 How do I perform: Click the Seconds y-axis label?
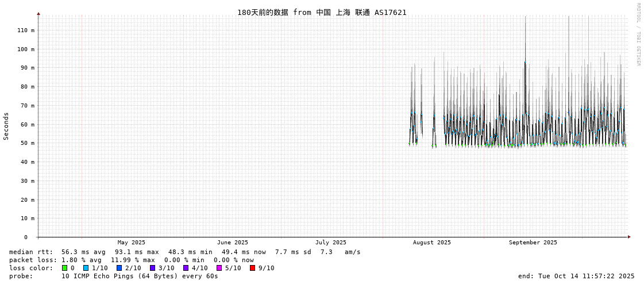point(6,126)
